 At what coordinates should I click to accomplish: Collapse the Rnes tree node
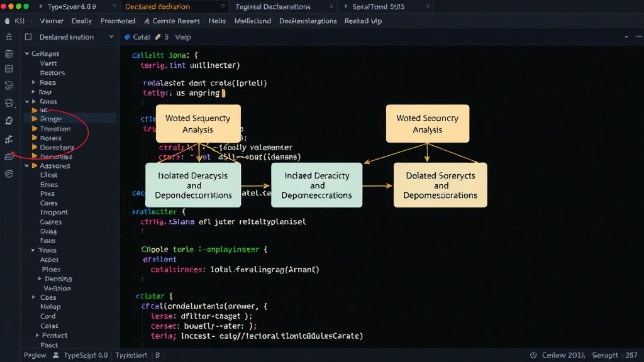26,101
